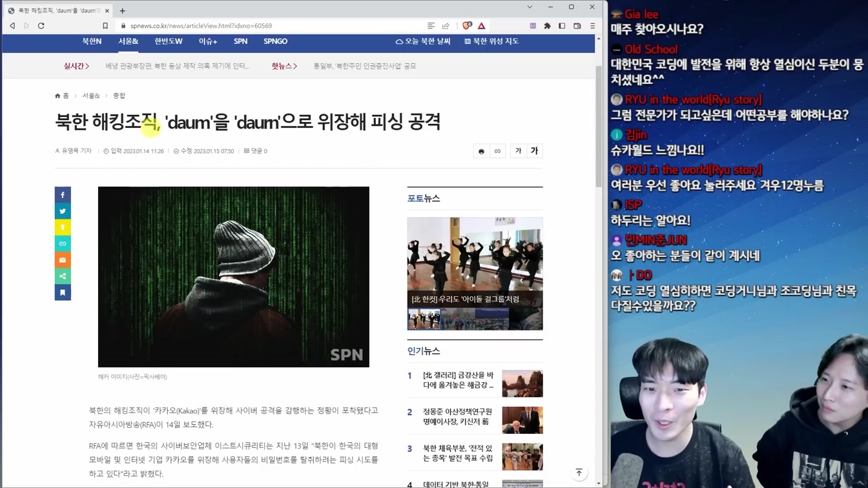Open the 이슈+ menu item

click(x=208, y=41)
